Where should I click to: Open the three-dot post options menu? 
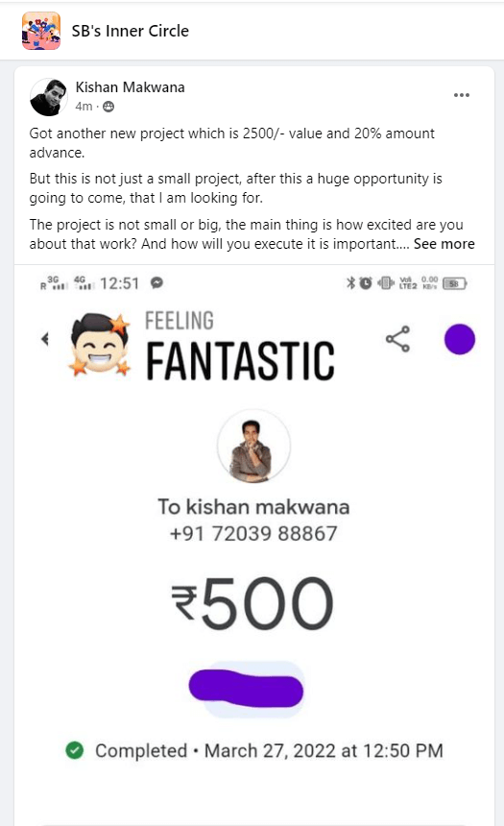[462, 95]
